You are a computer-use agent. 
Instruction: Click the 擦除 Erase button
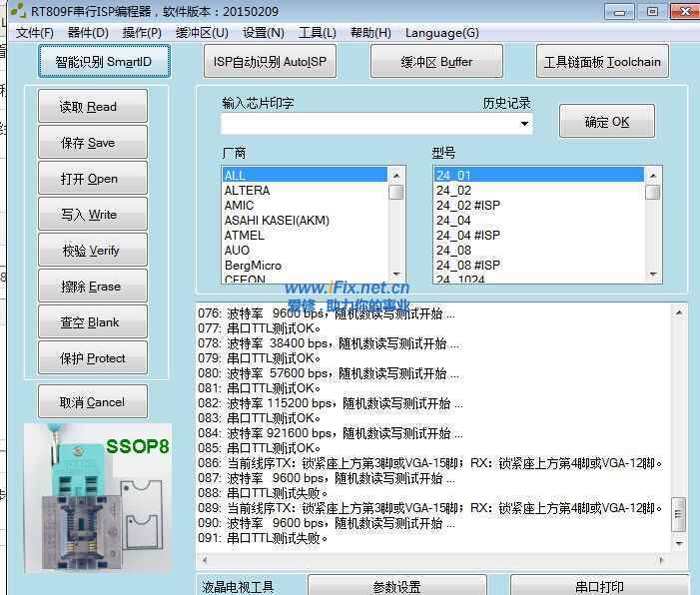point(93,286)
